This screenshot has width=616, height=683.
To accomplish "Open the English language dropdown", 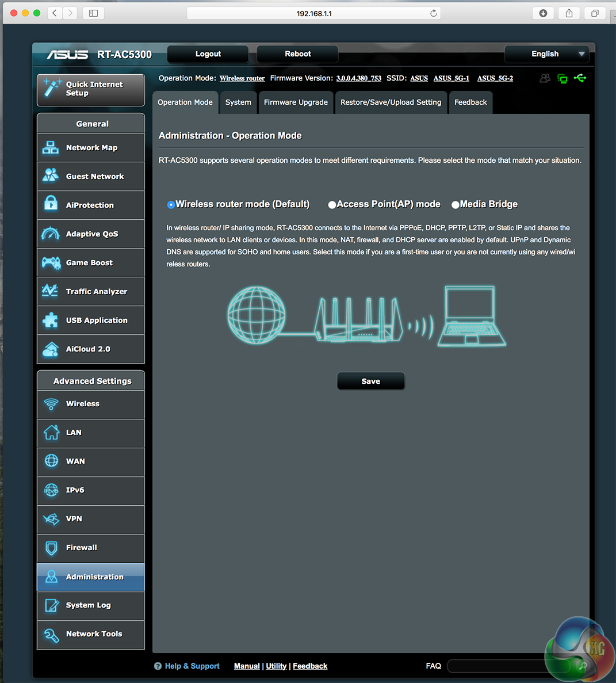I will (547, 54).
